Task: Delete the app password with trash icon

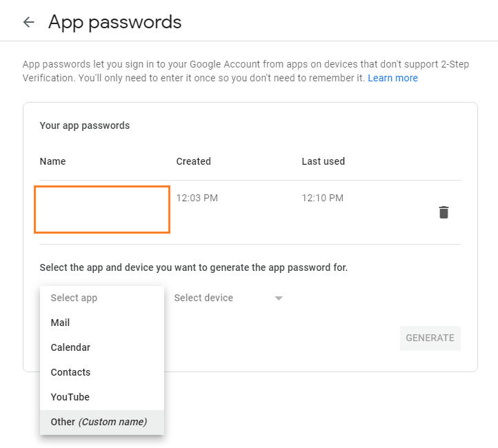Action: (444, 212)
